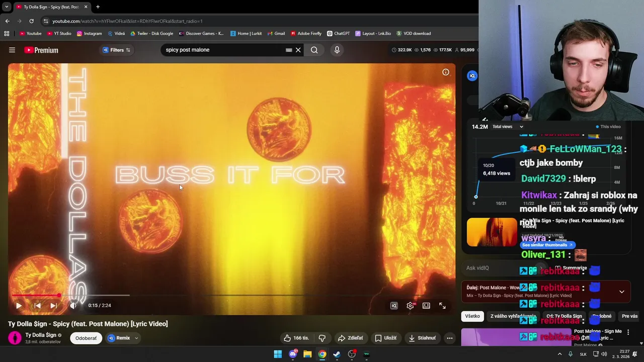Select the Všetko filter chip
The width and height of the screenshot is (644, 362).
472,316
